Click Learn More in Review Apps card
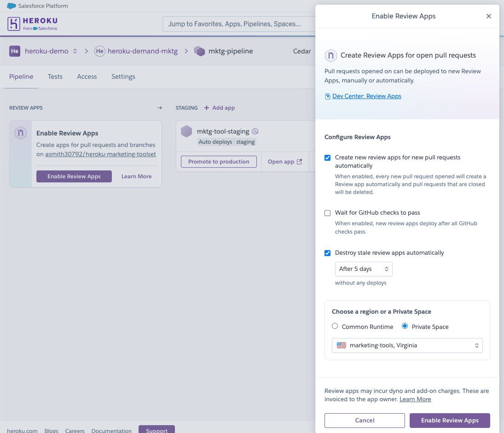504x433 pixels. point(137,176)
